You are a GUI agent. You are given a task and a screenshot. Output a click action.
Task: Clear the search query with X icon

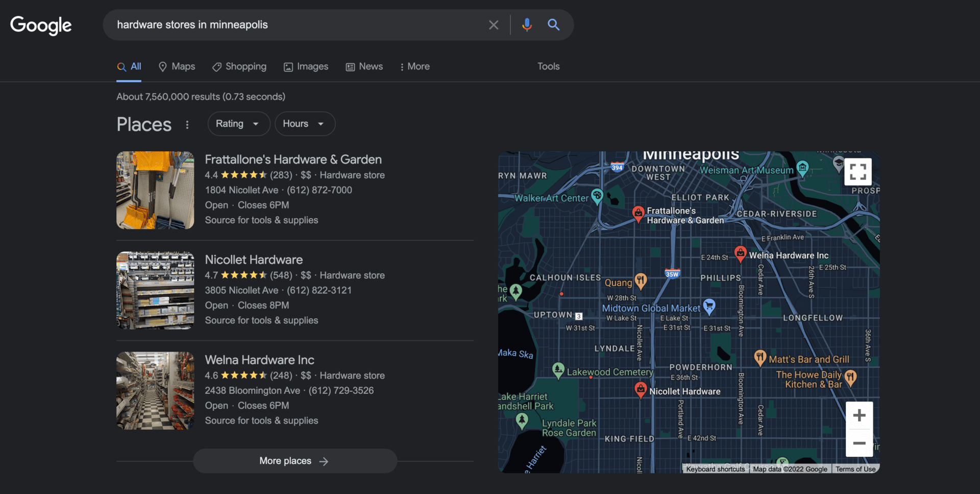pos(493,25)
